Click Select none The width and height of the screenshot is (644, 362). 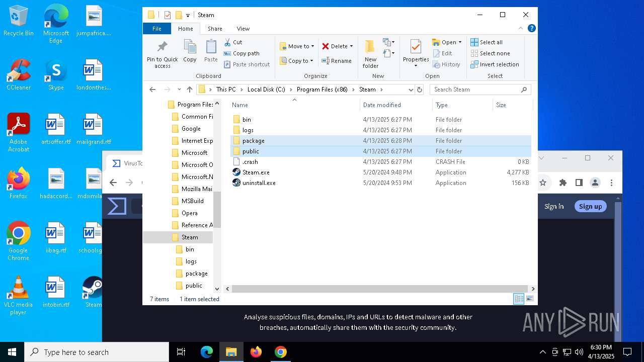[x=490, y=53]
